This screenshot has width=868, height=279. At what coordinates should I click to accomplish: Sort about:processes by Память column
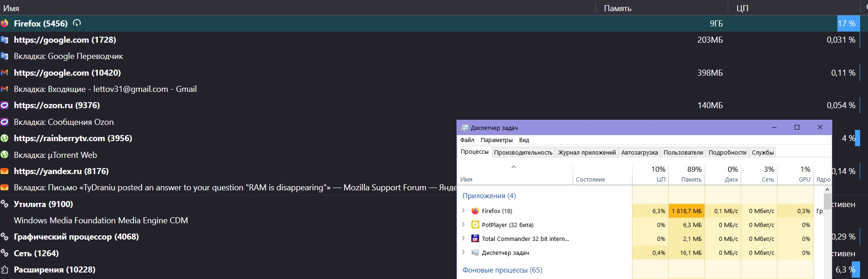[662, 8]
